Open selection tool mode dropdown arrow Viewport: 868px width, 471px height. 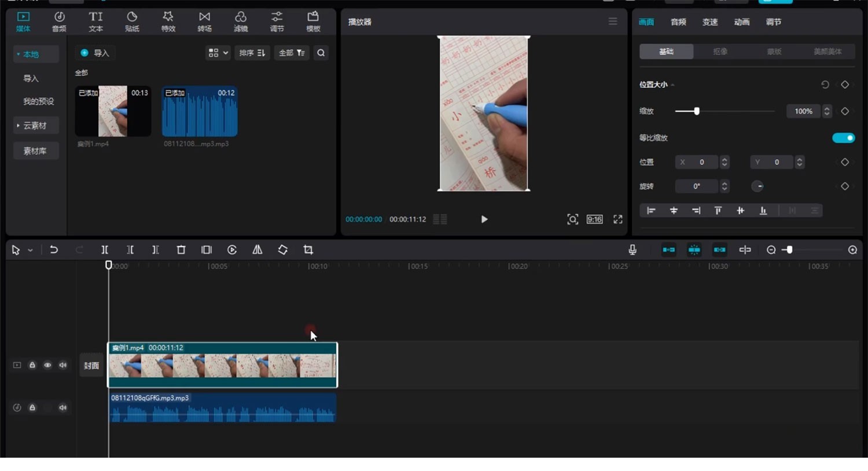click(x=30, y=250)
